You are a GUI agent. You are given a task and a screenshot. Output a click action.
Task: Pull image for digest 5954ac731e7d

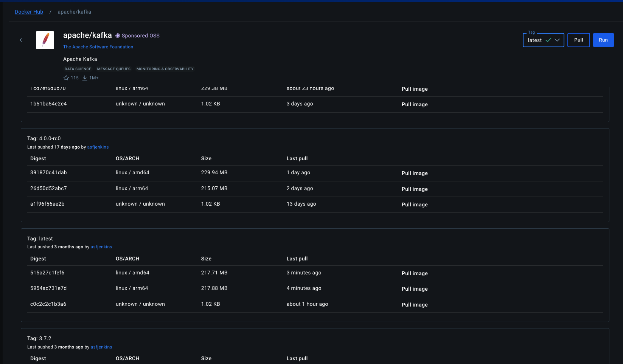[415, 289]
